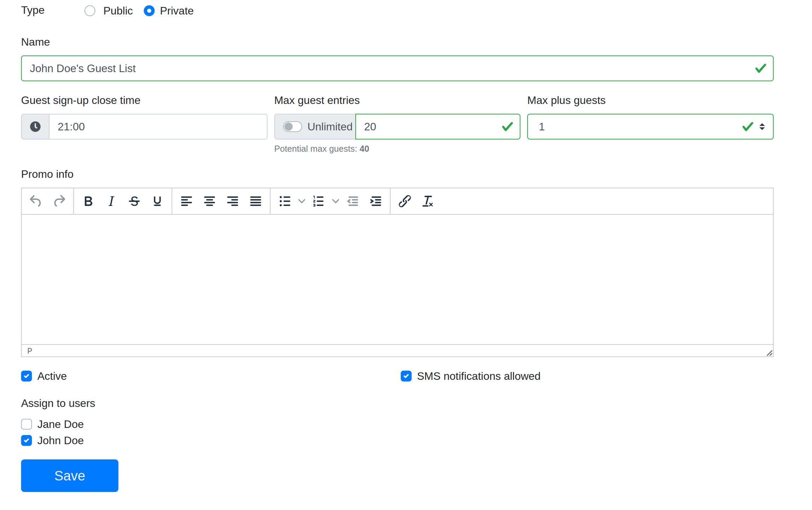The image size is (812, 510).
Task: Click the Save button
Action: pos(70,476)
